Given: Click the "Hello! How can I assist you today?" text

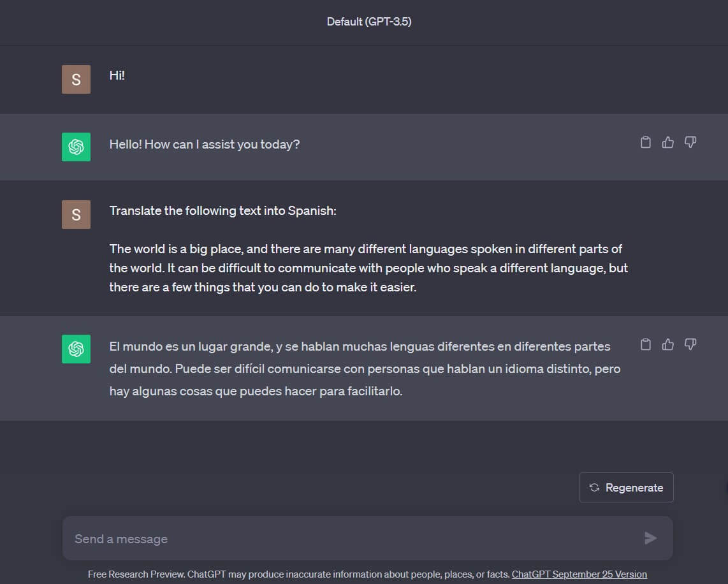Looking at the screenshot, I should pyautogui.click(x=204, y=144).
